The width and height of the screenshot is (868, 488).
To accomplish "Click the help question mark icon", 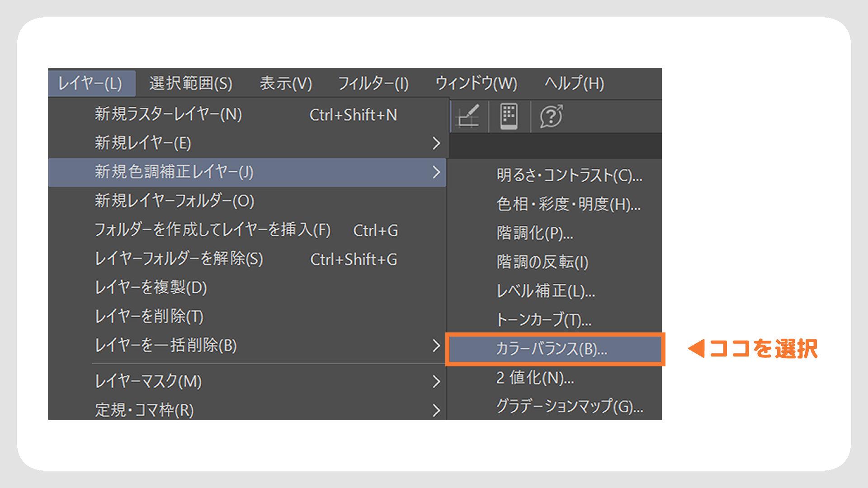I will click(x=551, y=117).
